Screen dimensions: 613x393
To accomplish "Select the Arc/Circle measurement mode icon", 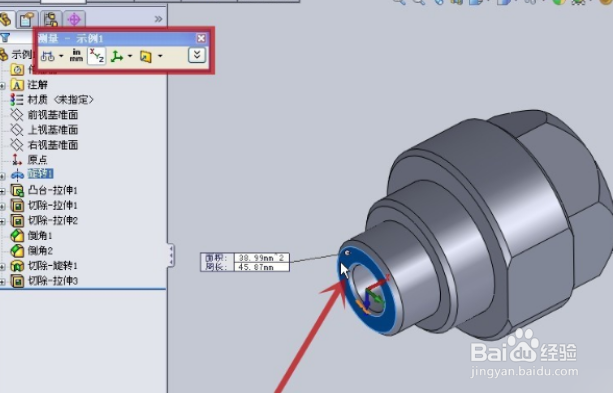I will (x=47, y=56).
